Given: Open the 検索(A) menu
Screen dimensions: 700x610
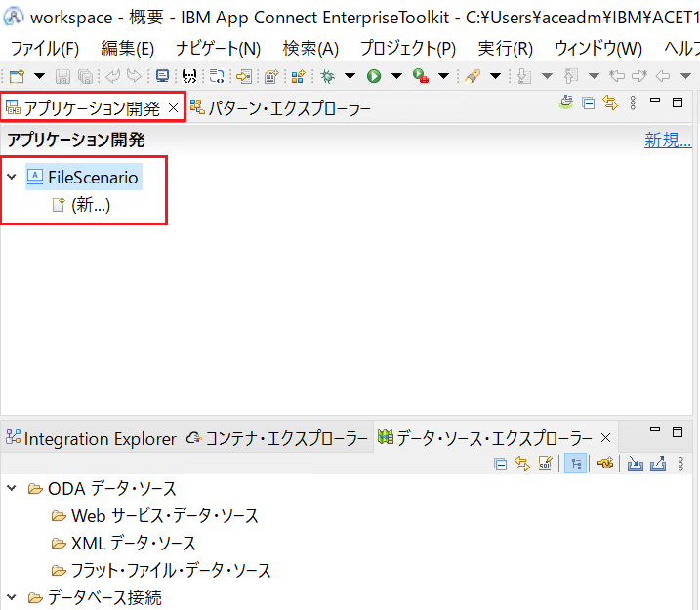Looking at the screenshot, I should tap(310, 48).
